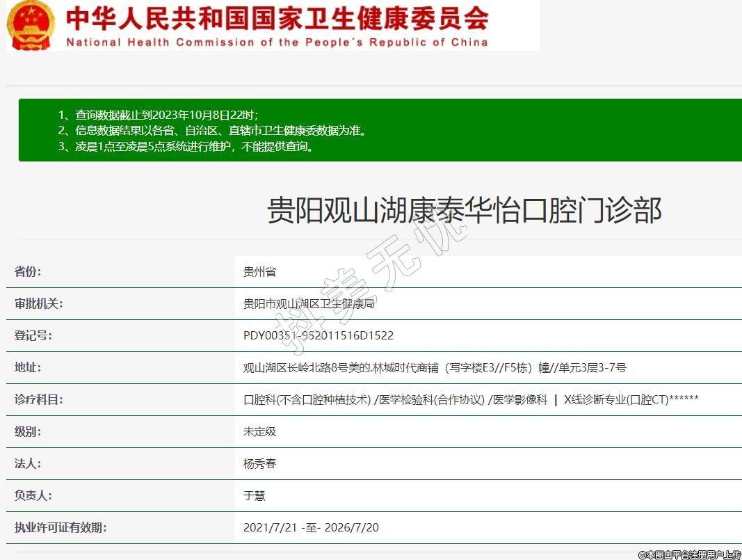The width and height of the screenshot is (742, 560).
Task: Click the 未定级 level value
Action: [x=259, y=431]
